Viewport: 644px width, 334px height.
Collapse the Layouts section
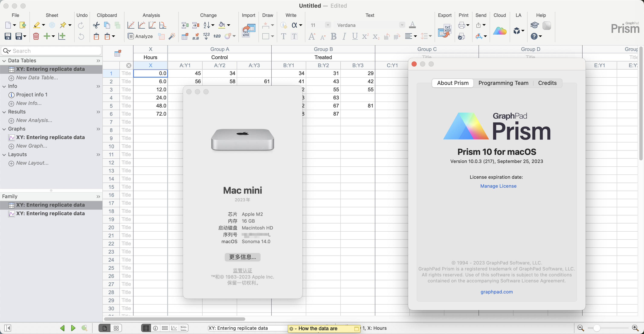point(4,155)
